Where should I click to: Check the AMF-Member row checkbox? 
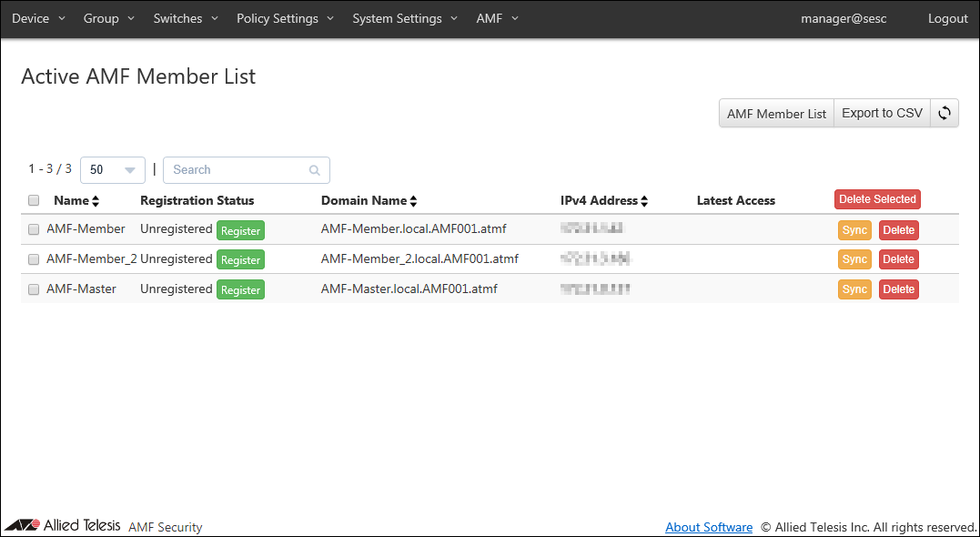coord(34,229)
